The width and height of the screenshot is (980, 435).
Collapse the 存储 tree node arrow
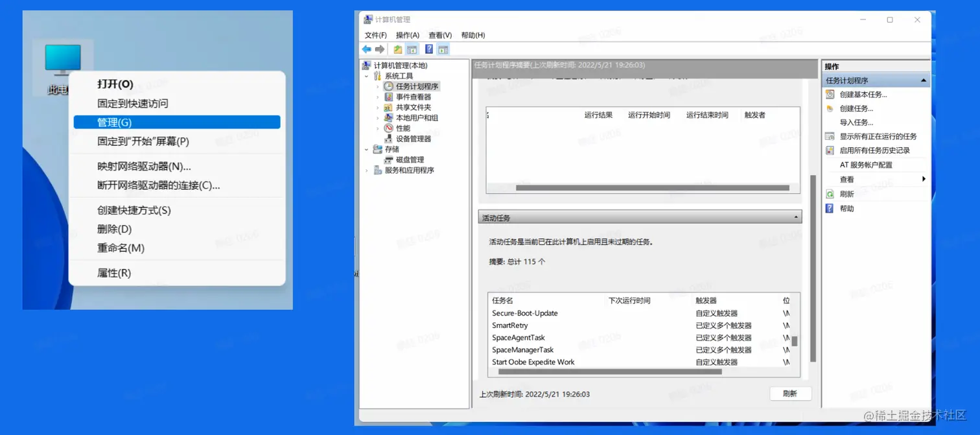(x=367, y=150)
